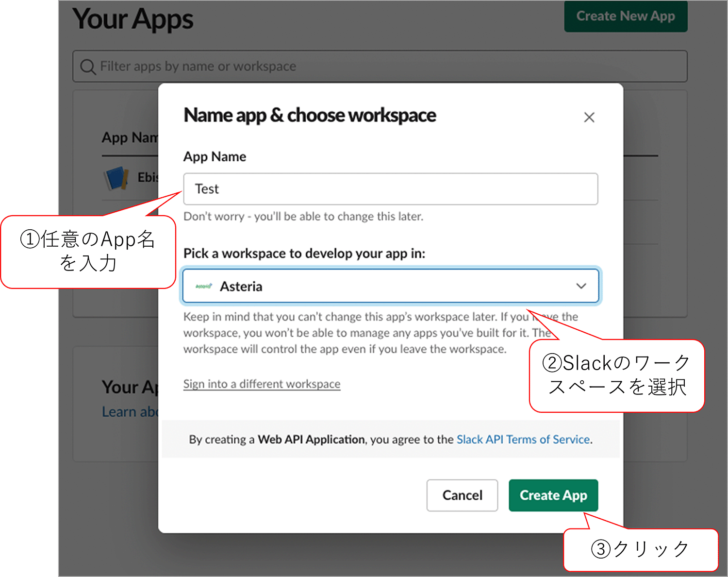Click the App Name input containing Test
The image size is (728, 577).
click(391, 189)
